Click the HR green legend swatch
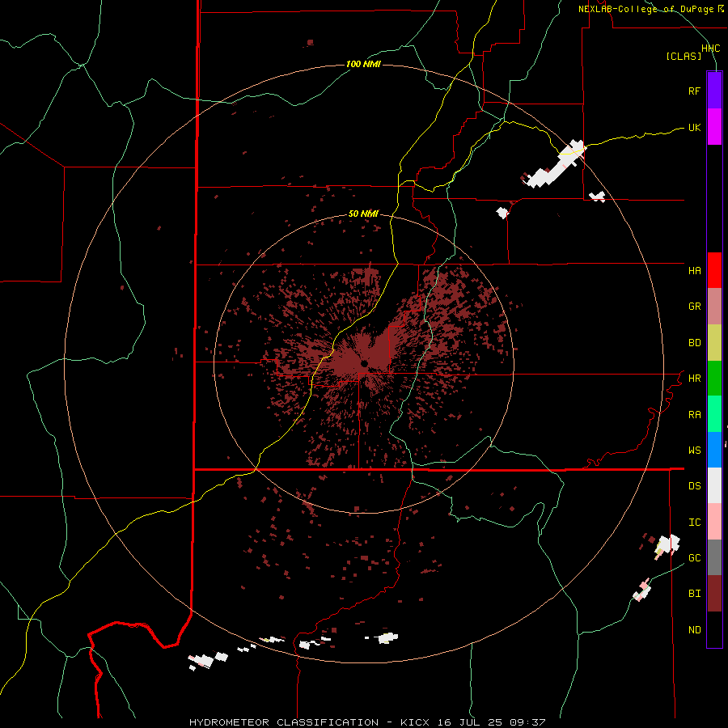This screenshot has width=728, height=728. (x=714, y=379)
